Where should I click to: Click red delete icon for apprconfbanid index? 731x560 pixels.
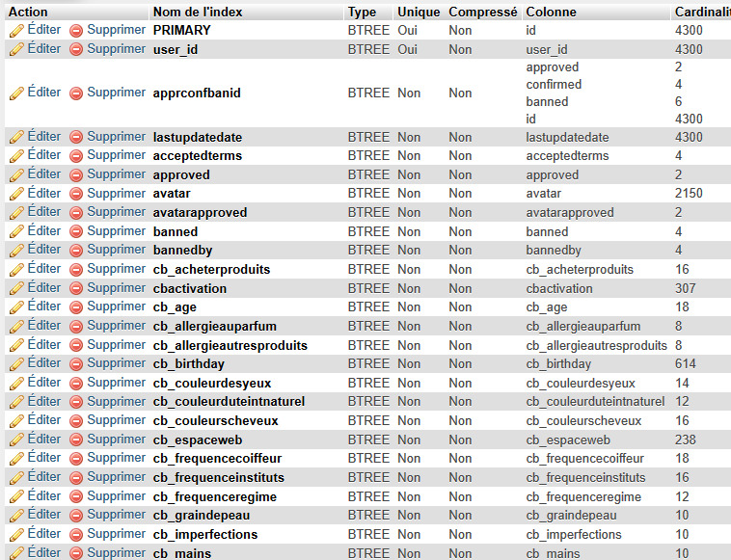pos(76,93)
